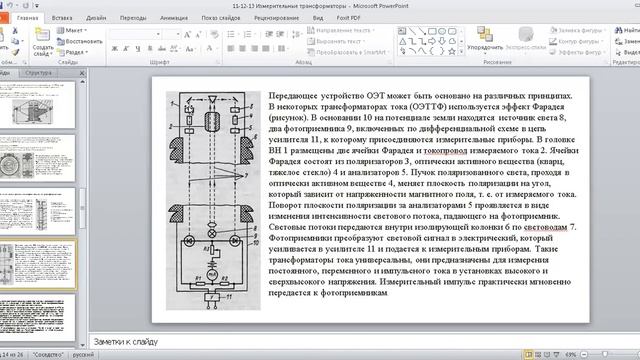Open Контур фигуры outline dropdown

pos(576,41)
